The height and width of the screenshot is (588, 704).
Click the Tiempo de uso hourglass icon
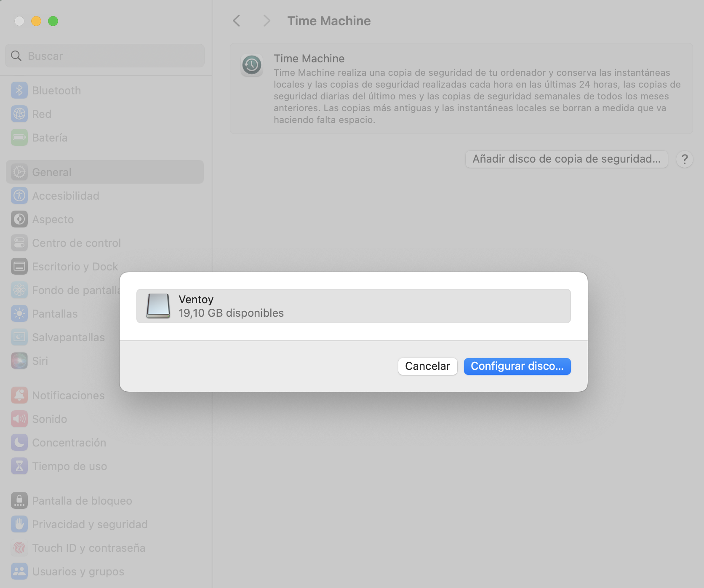(x=19, y=466)
